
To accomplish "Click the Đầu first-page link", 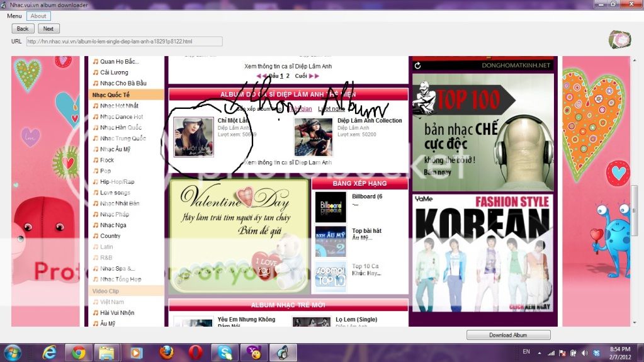I will [274, 76].
